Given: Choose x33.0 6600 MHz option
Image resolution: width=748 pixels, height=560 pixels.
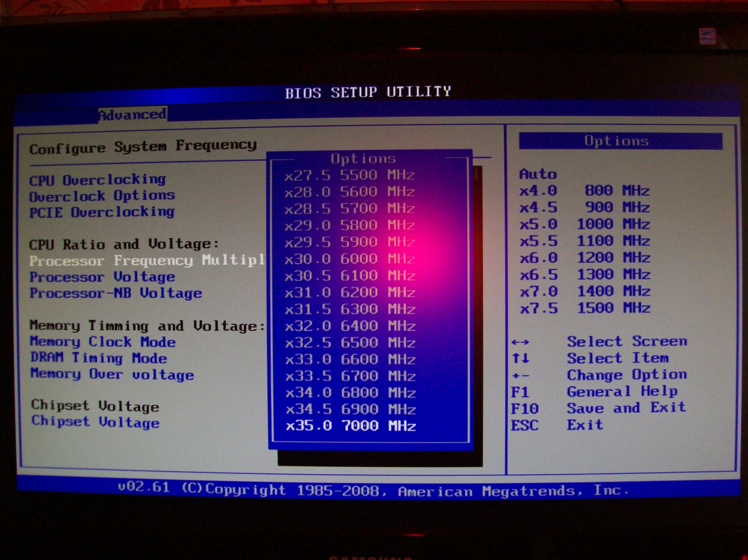Looking at the screenshot, I should (350, 359).
